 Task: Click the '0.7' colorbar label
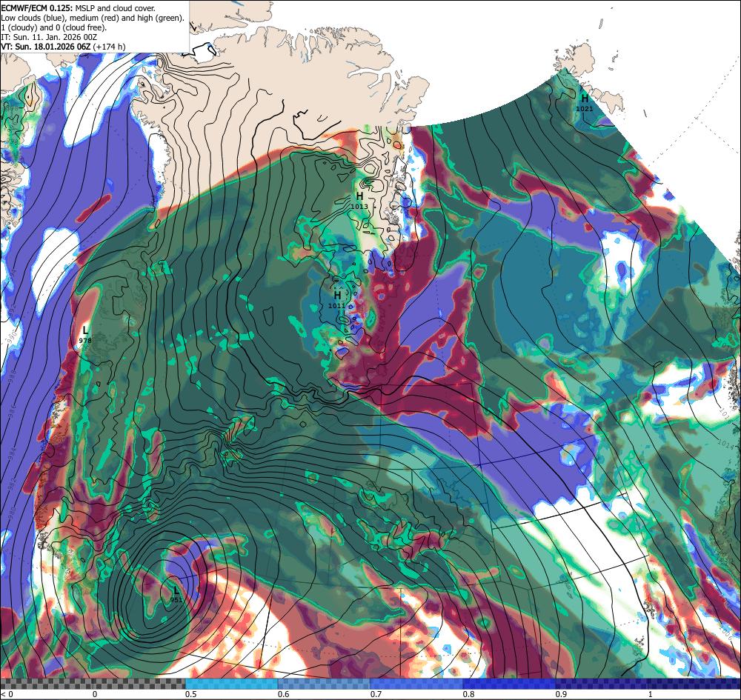376,694
